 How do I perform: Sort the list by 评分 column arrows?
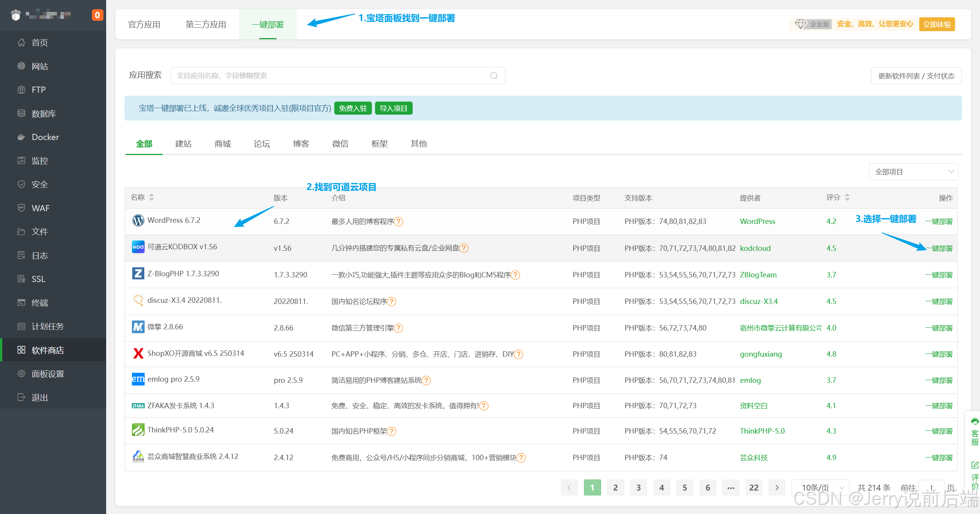coord(847,197)
